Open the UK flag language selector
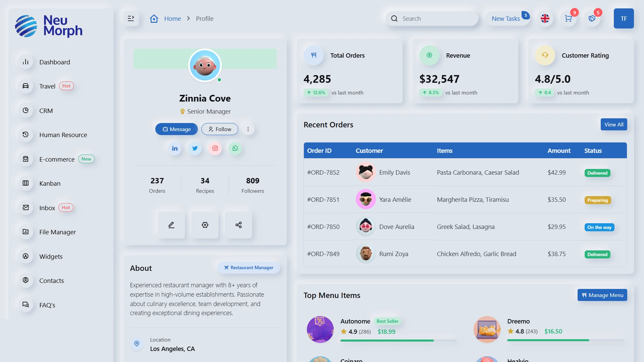 (545, 18)
